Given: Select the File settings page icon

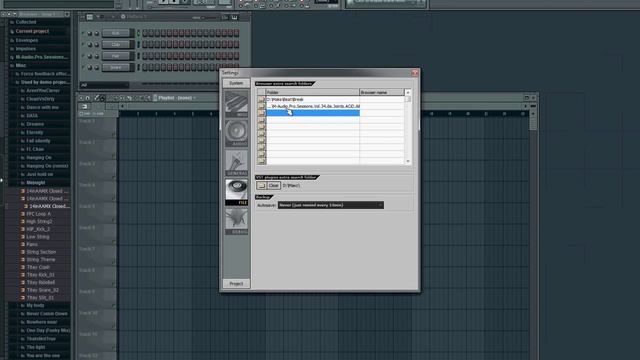Looking at the screenshot, I should pyautogui.click(x=236, y=192).
